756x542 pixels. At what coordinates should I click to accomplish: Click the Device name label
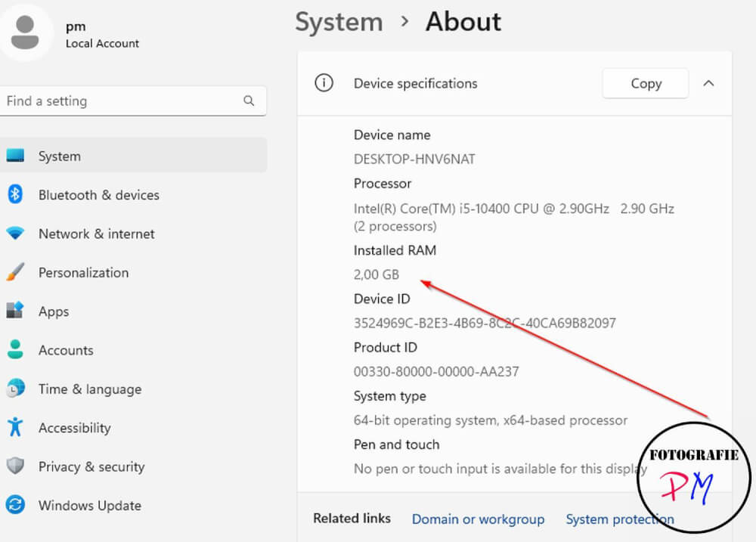pos(392,135)
